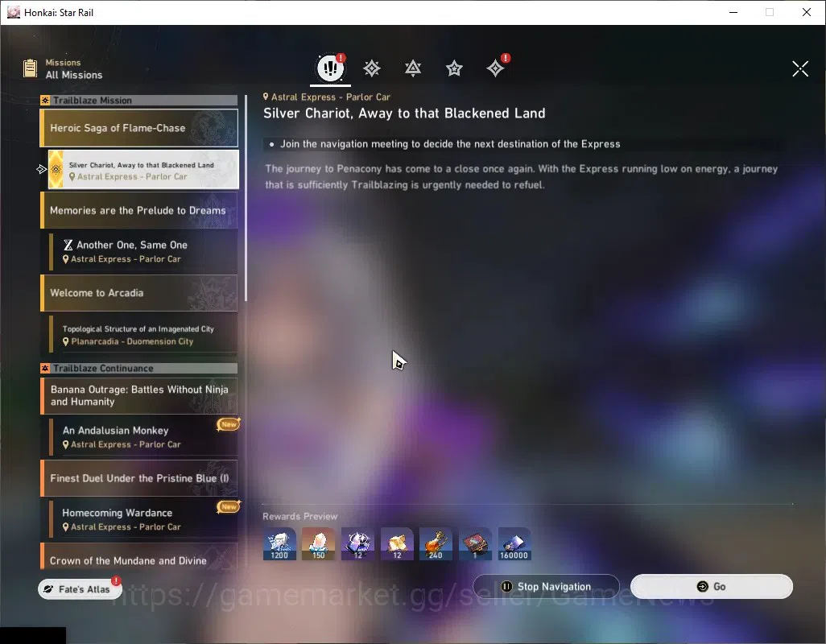Click the New badge on Homecoming Wardance
Viewport: 826px width, 644px height.
(229, 506)
